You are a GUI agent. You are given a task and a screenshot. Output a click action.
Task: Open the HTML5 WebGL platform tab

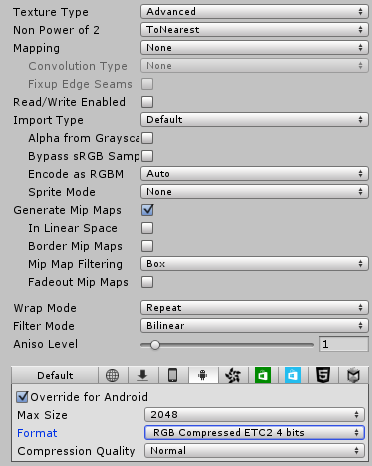[323, 376]
